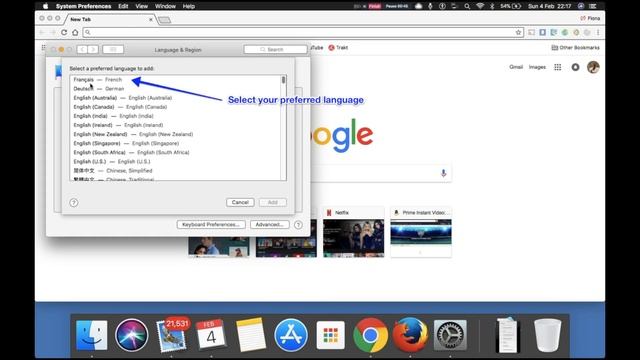This screenshot has width=640, height=360.
Task: Select English (India)
Action: pyautogui.click(x=176, y=116)
